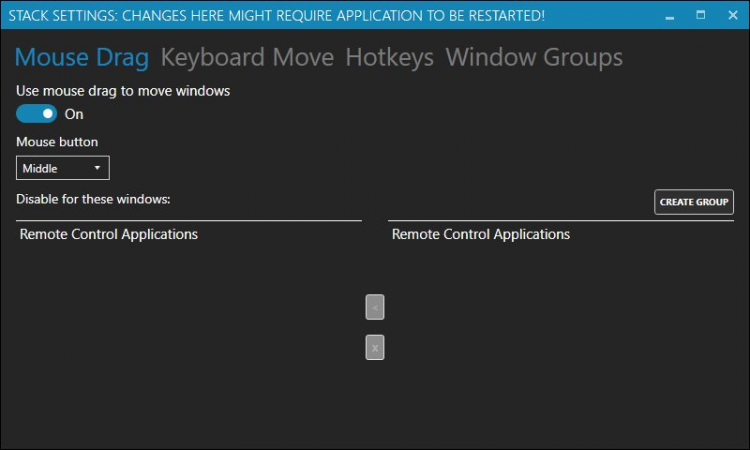Click the empty area below the left list

tap(188, 340)
